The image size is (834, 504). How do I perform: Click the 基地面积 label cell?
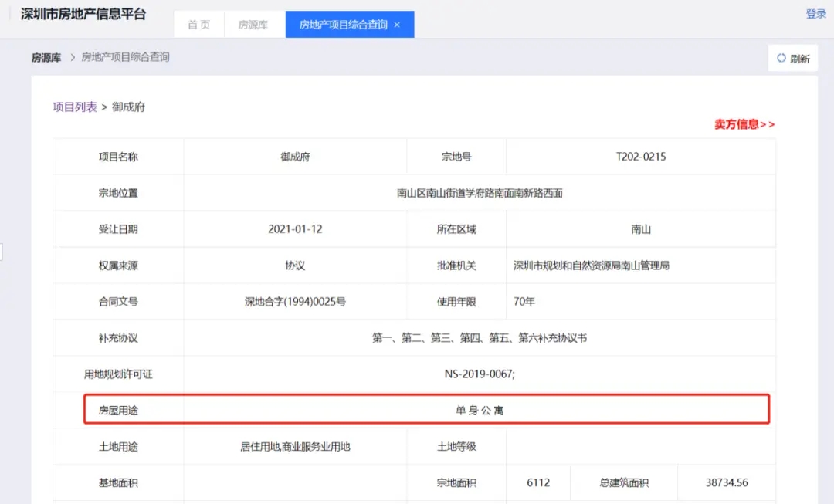[118, 482]
